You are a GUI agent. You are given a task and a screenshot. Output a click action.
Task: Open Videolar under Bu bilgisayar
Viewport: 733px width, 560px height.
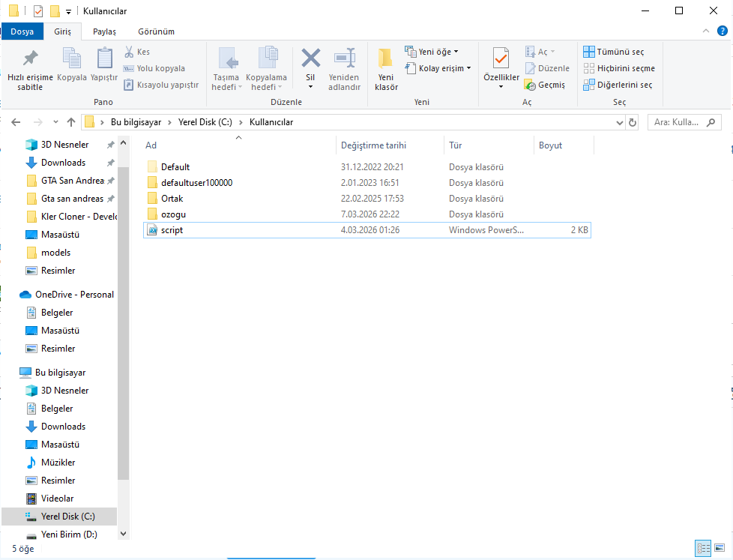click(57, 499)
